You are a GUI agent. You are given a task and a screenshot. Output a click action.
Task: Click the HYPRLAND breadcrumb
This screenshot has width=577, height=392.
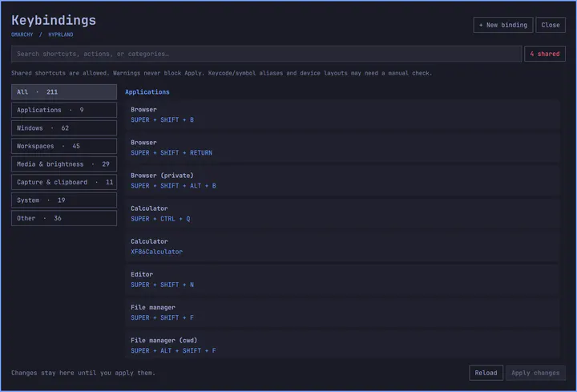click(61, 34)
